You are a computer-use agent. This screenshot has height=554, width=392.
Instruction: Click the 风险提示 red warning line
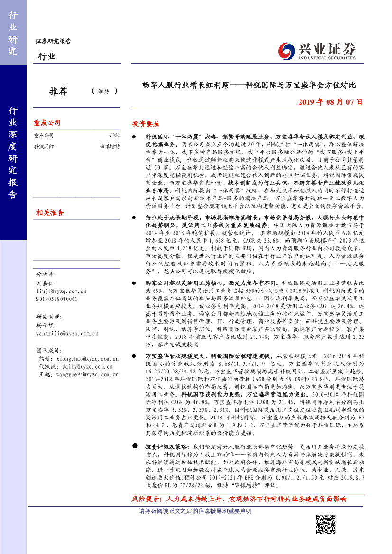click(x=238, y=499)
